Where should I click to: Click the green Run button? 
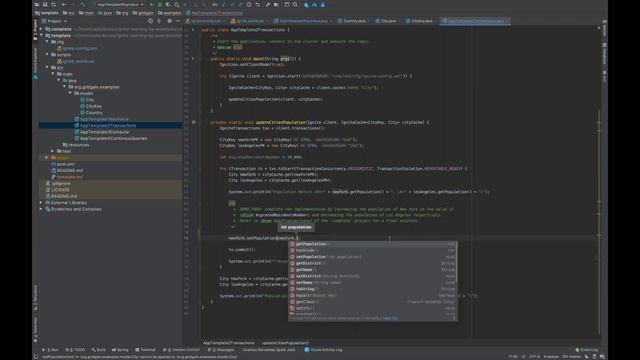151,4
